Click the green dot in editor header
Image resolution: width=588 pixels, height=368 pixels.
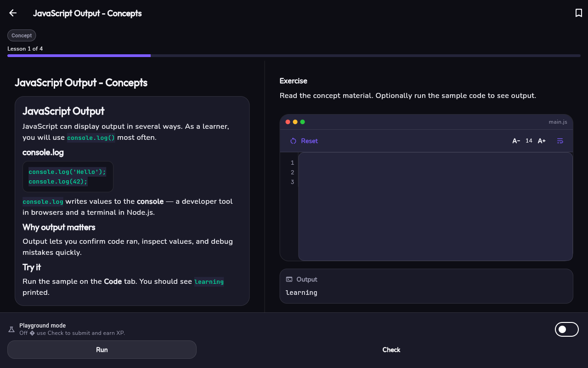[303, 122]
